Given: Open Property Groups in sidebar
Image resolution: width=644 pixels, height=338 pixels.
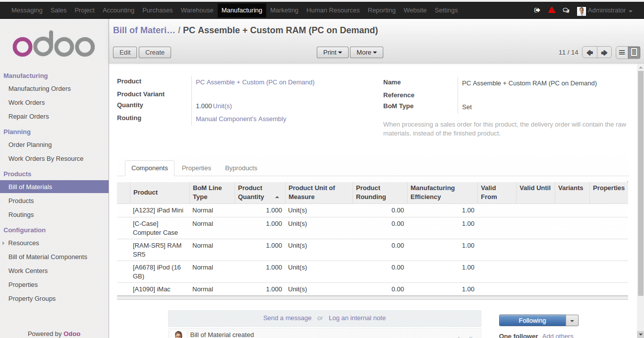Looking at the screenshot, I should point(32,299).
